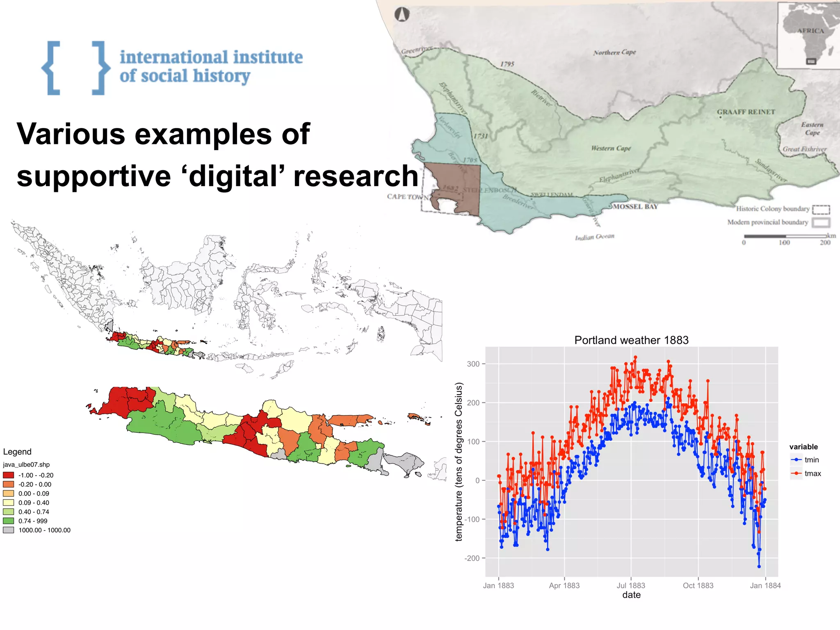Click the 'Jul 1883' axis label
Image resolution: width=840 pixels, height=630 pixels.
click(x=631, y=586)
